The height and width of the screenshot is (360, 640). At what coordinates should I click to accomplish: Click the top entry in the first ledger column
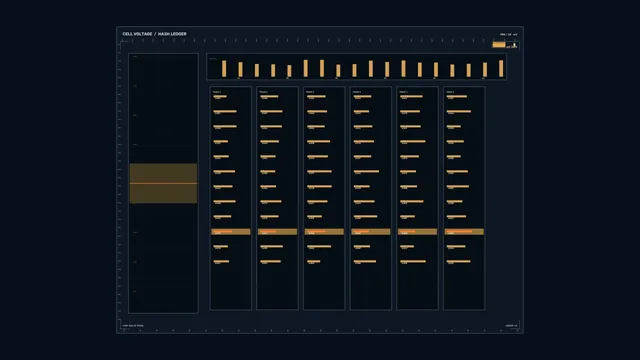pos(220,97)
